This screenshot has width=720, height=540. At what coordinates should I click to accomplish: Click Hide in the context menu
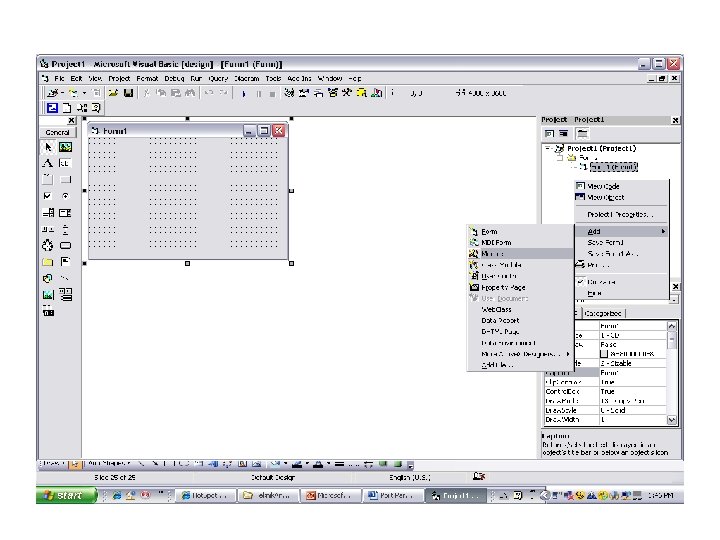pos(621,293)
